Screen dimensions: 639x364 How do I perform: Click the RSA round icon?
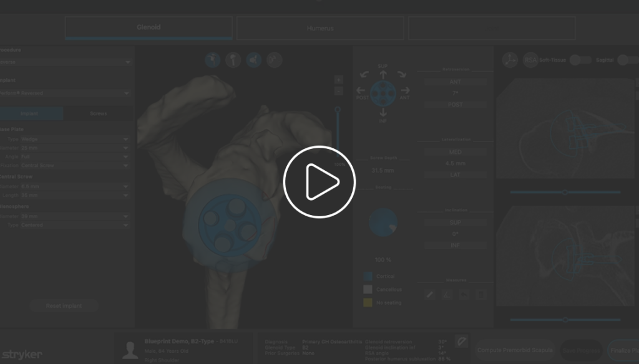530,60
